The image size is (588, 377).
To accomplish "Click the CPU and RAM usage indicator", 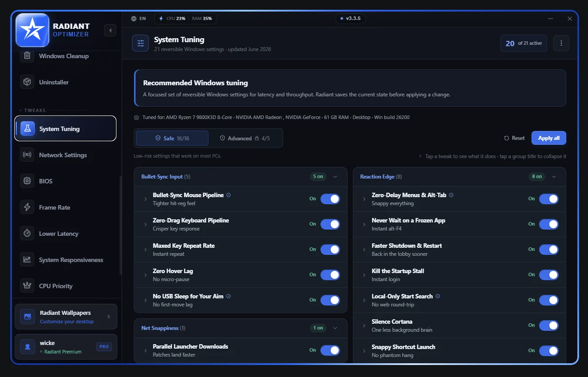I will [185, 19].
